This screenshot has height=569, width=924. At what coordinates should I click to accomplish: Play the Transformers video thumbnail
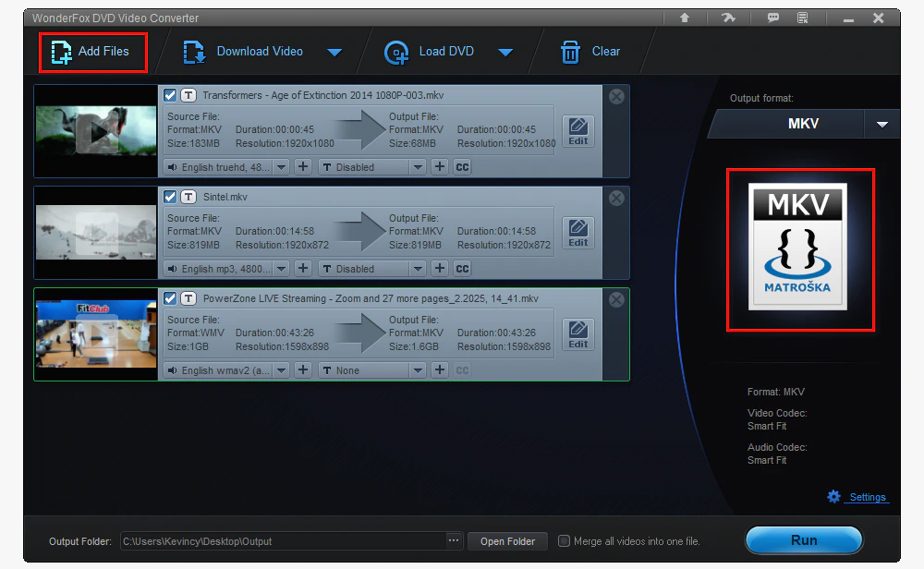(97, 132)
